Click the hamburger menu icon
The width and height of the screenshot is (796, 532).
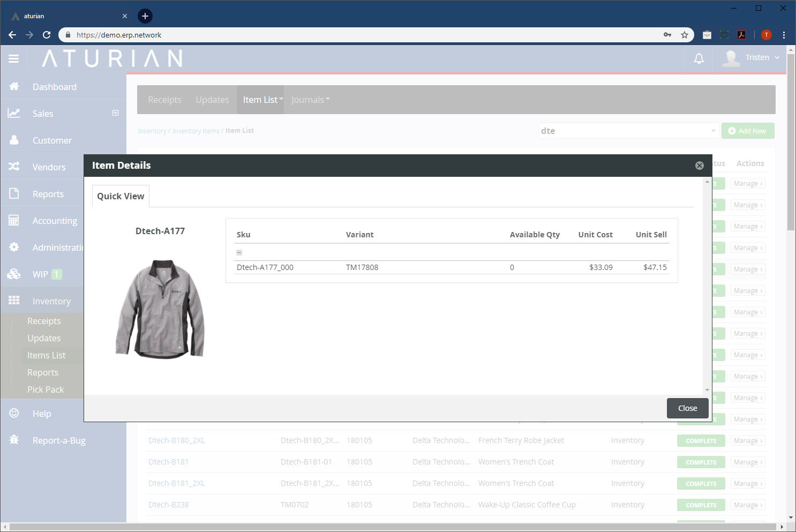pyautogui.click(x=14, y=58)
